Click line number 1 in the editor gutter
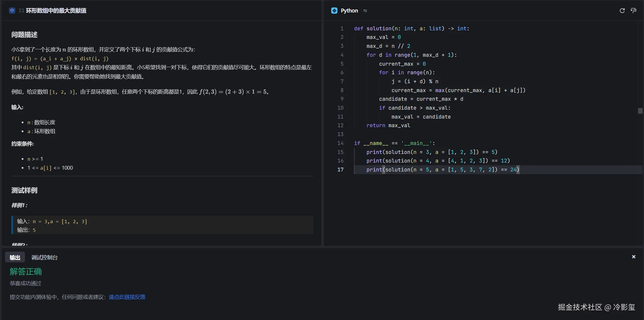This screenshot has width=644, height=320. (x=342, y=29)
